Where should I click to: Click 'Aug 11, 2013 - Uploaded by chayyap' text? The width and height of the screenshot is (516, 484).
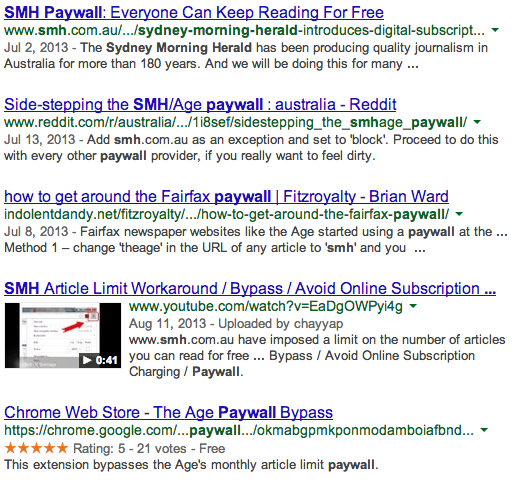(x=236, y=324)
